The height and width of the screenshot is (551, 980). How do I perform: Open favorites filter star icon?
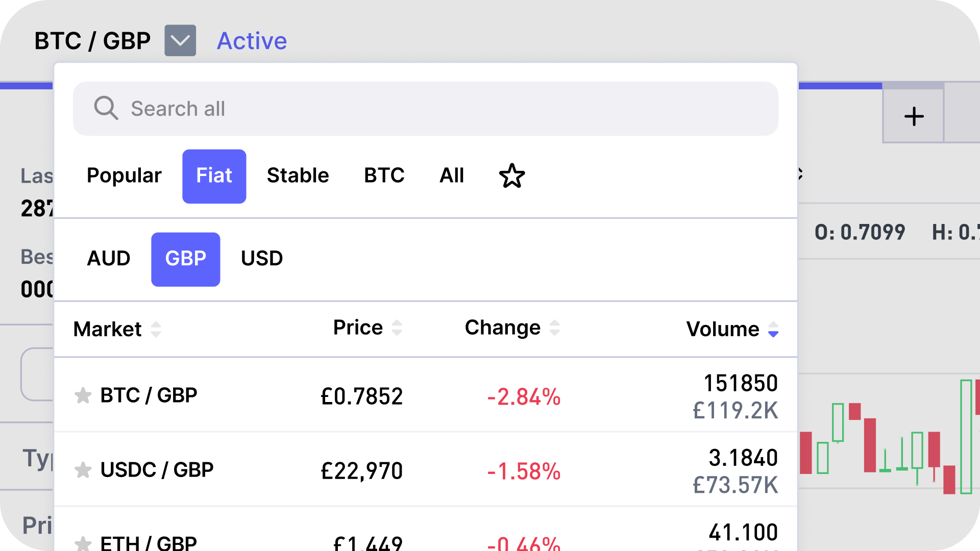coord(511,176)
